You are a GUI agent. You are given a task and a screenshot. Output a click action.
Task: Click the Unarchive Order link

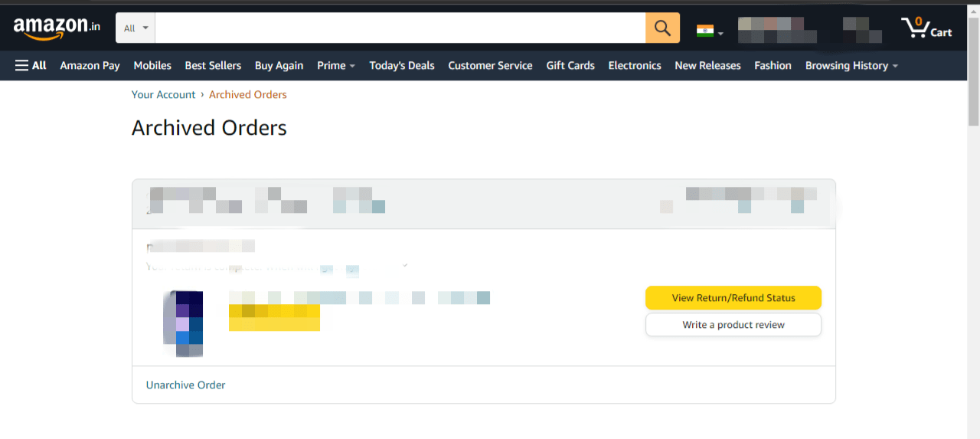click(x=185, y=385)
